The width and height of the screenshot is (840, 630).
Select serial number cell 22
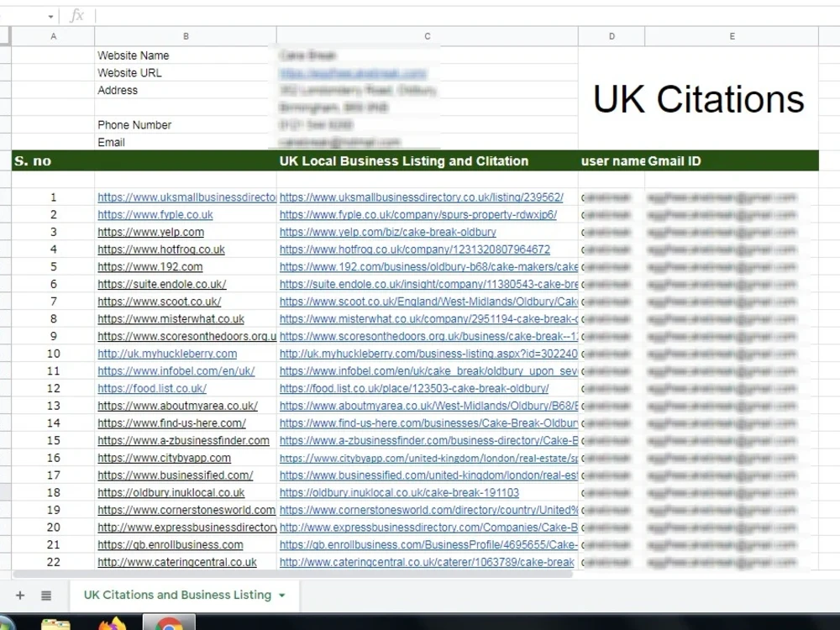53,562
